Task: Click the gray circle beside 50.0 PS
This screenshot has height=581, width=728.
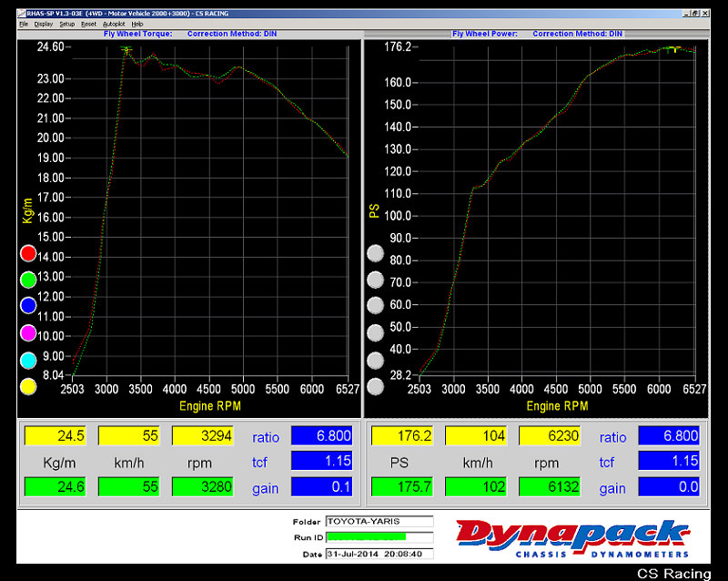Action: click(x=375, y=332)
